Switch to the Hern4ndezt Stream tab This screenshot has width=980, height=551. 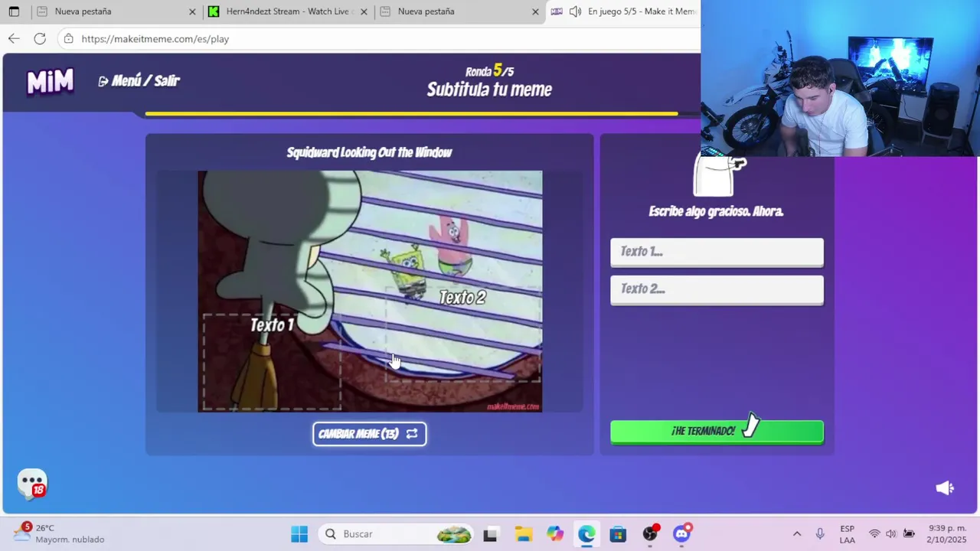coord(287,11)
